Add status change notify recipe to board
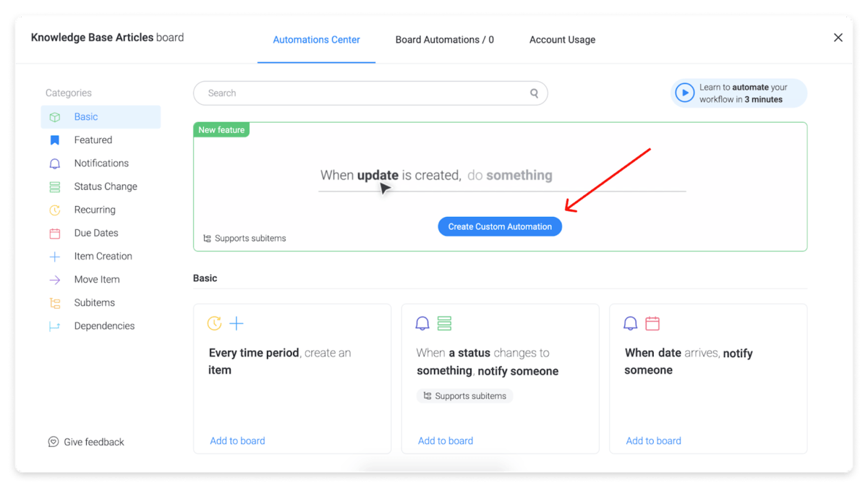The width and height of the screenshot is (868, 488). (x=446, y=441)
